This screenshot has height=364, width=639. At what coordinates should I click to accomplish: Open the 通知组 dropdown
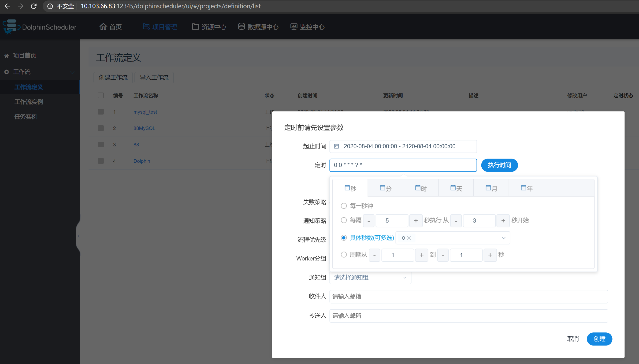click(370, 278)
